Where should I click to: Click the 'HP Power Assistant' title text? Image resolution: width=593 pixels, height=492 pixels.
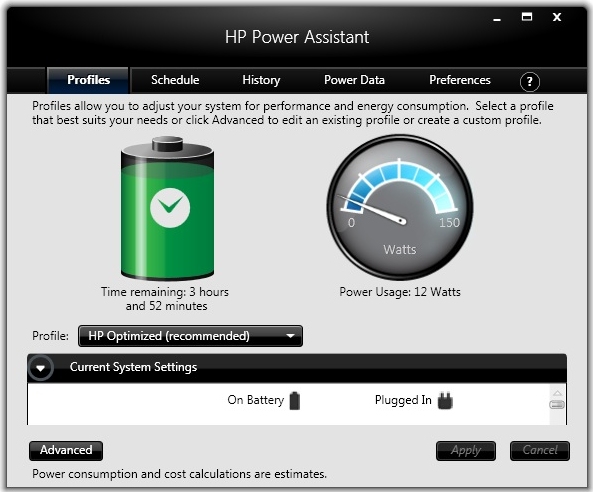coord(297,37)
